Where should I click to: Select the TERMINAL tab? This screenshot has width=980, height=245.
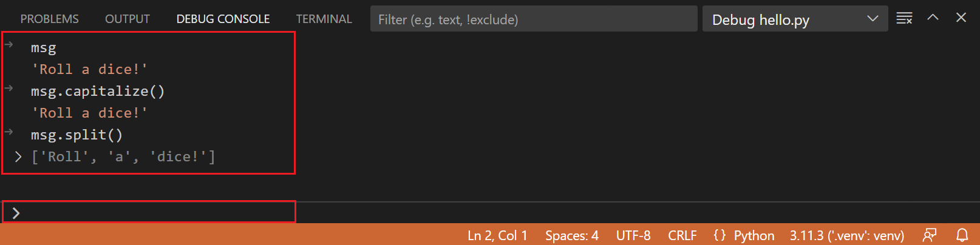point(324,19)
